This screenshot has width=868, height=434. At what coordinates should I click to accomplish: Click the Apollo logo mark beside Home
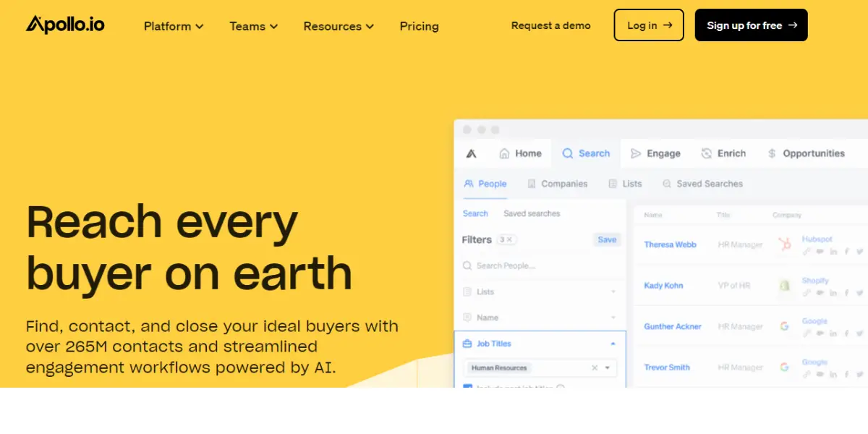click(472, 153)
